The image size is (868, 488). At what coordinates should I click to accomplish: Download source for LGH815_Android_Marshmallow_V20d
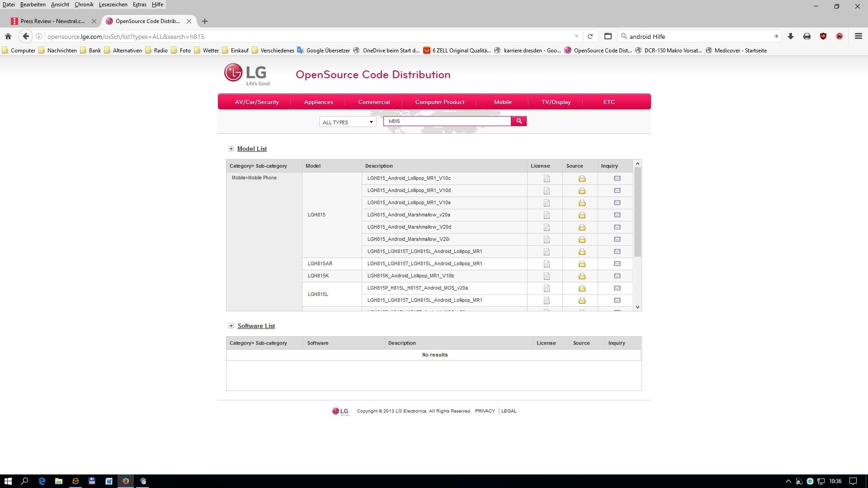tap(582, 227)
